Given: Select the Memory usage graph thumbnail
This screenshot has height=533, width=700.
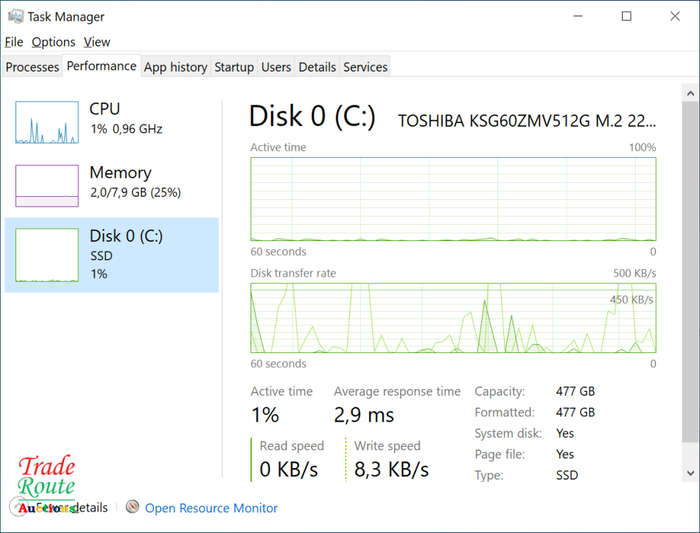Looking at the screenshot, I should (x=47, y=186).
